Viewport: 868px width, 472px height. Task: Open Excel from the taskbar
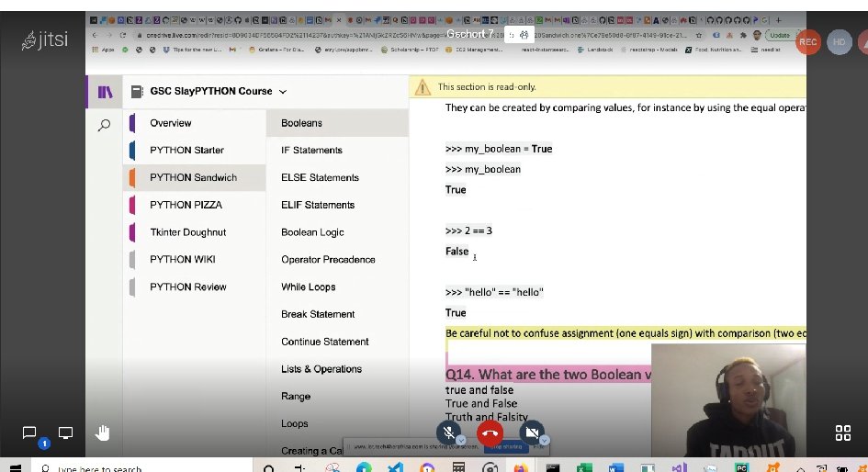584,468
